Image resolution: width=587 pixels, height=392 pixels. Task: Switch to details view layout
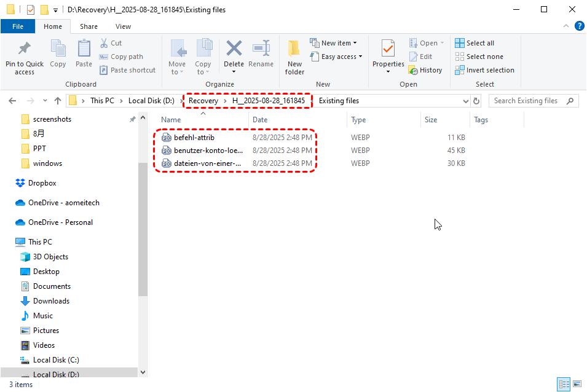pyautogui.click(x=564, y=385)
